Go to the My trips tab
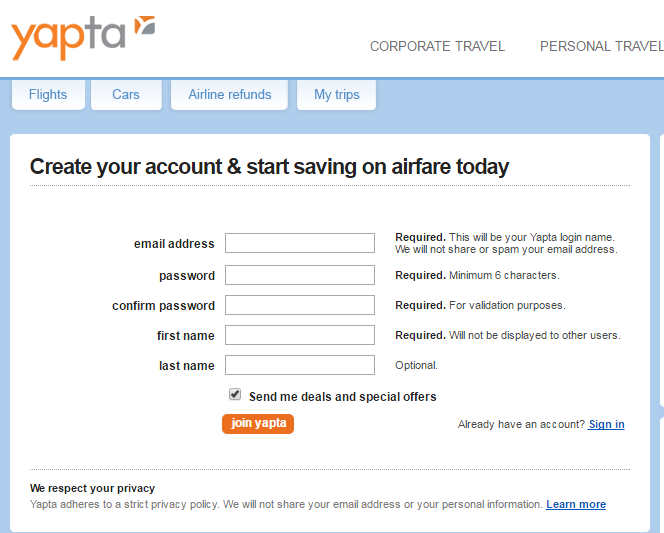This screenshot has height=533, width=664. coord(337,94)
